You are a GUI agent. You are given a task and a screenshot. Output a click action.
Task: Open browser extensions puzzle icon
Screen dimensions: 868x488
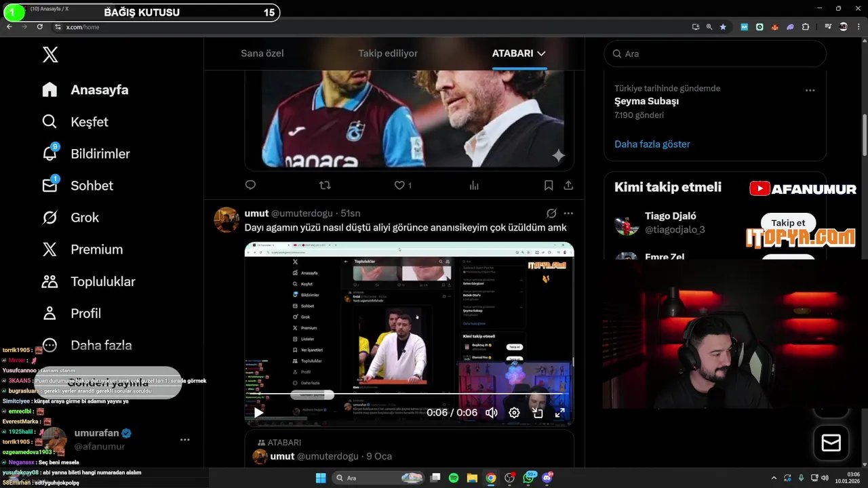pyautogui.click(x=806, y=26)
